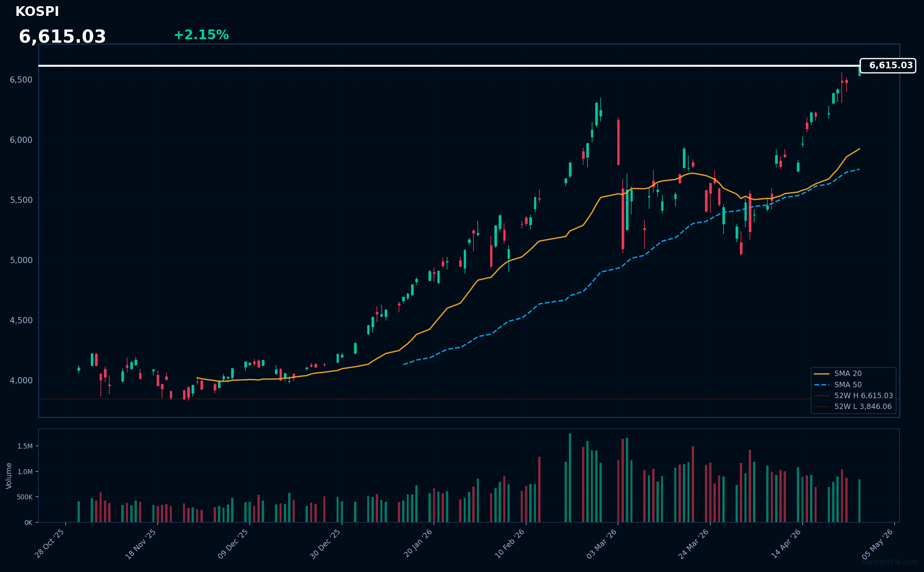Click the 5,500 price axis label
This screenshot has height=572, width=924.
21,200
